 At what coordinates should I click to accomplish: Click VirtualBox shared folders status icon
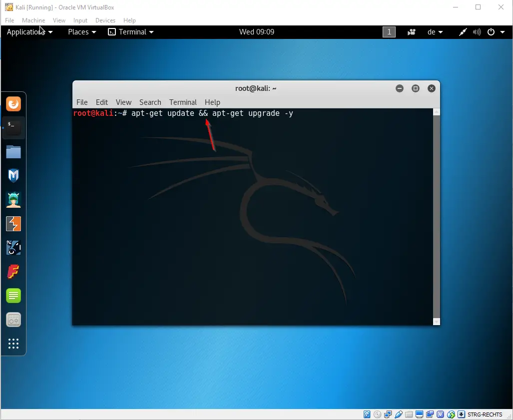pos(409,415)
